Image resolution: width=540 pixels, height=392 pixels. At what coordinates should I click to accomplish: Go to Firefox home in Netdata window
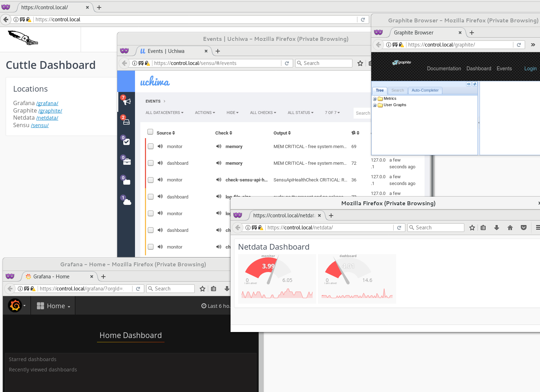510,228
